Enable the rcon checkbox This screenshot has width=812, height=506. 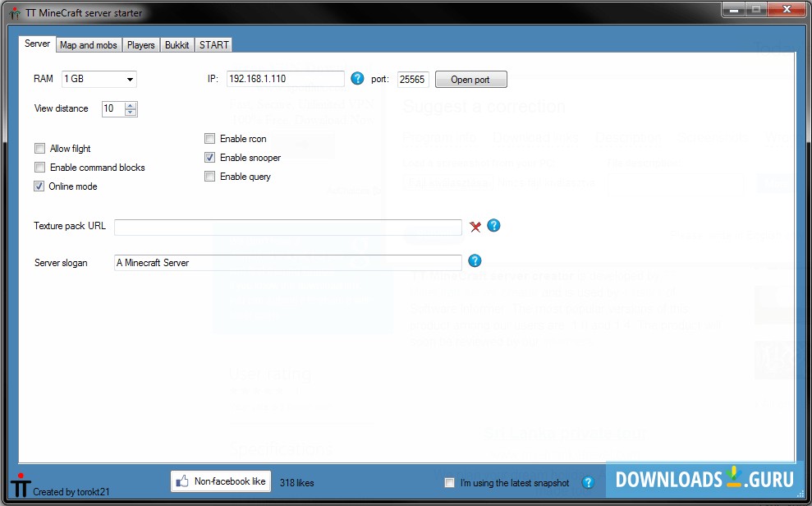(209, 139)
